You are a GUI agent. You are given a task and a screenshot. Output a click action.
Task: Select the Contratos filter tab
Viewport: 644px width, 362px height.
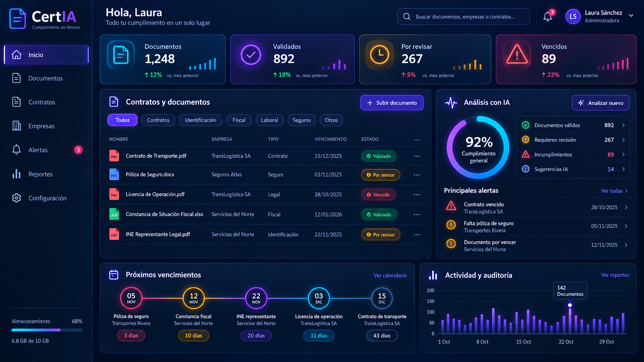(158, 120)
